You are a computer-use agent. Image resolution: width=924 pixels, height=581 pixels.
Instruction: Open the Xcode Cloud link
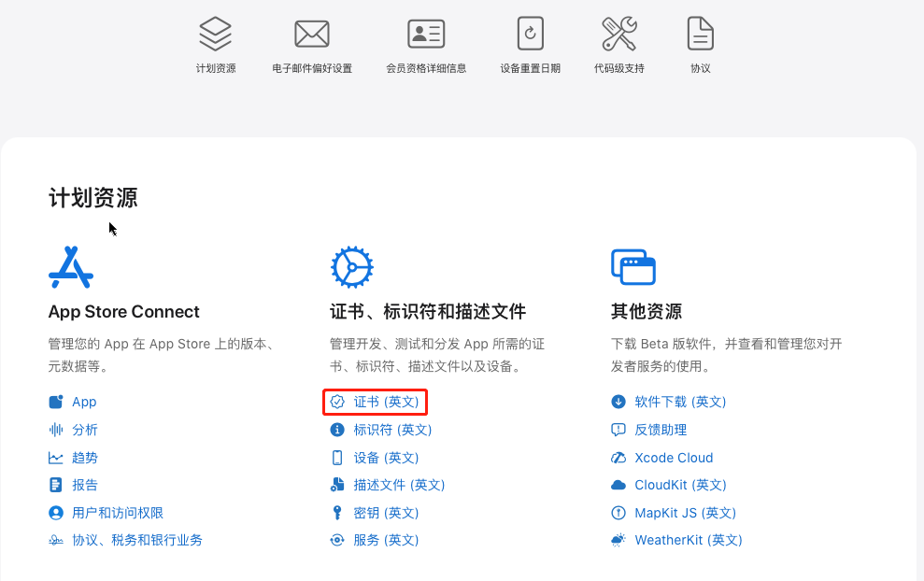pyautogui.click(x=674, y=458)
